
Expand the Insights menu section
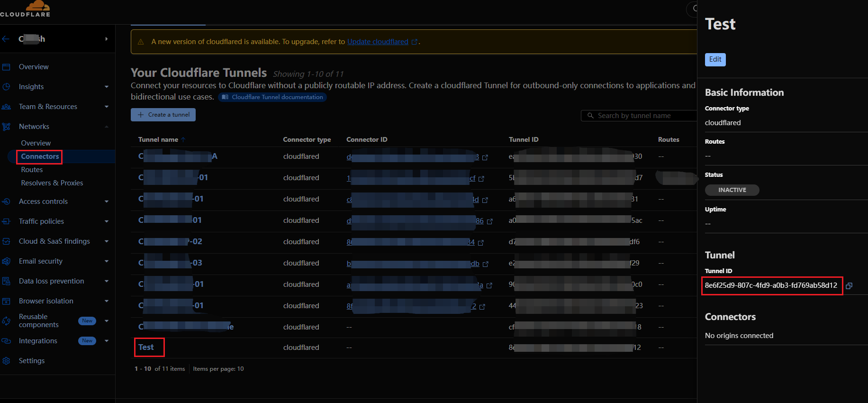(107, 87)
